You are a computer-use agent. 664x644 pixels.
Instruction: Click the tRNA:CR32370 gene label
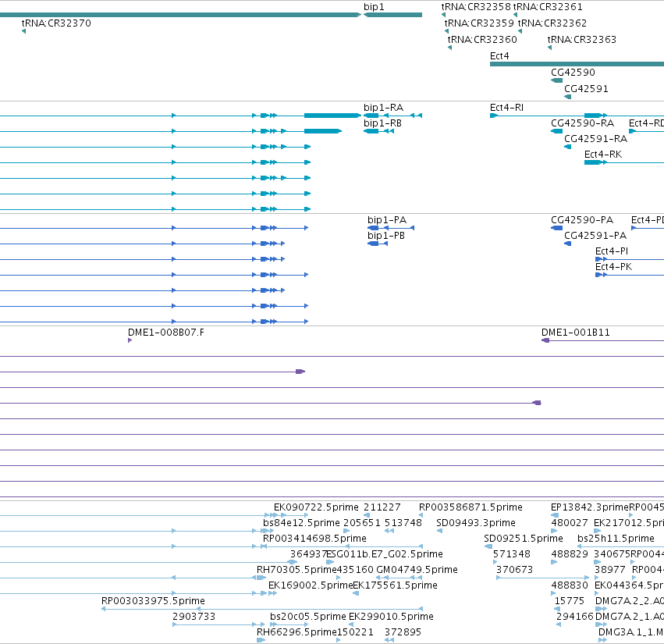56,23
